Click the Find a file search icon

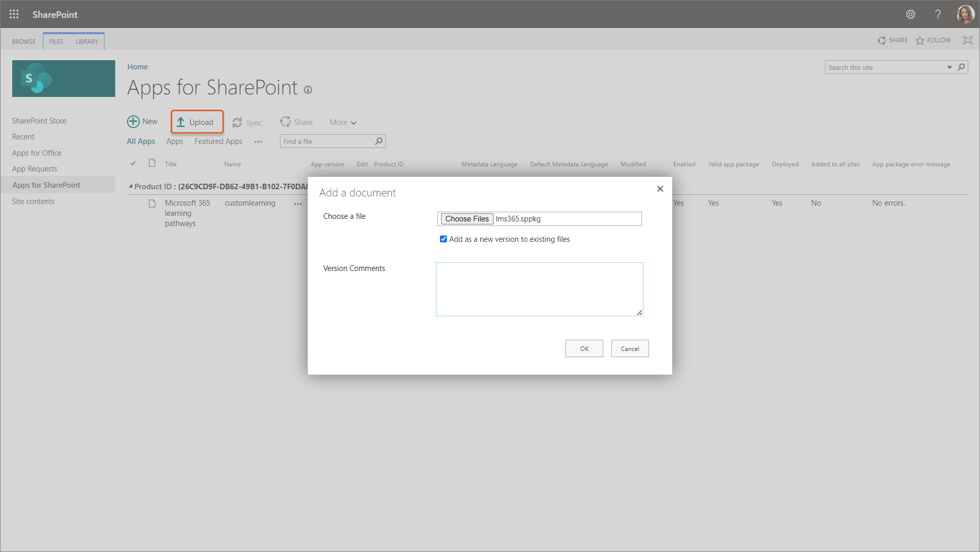point(378,141)
